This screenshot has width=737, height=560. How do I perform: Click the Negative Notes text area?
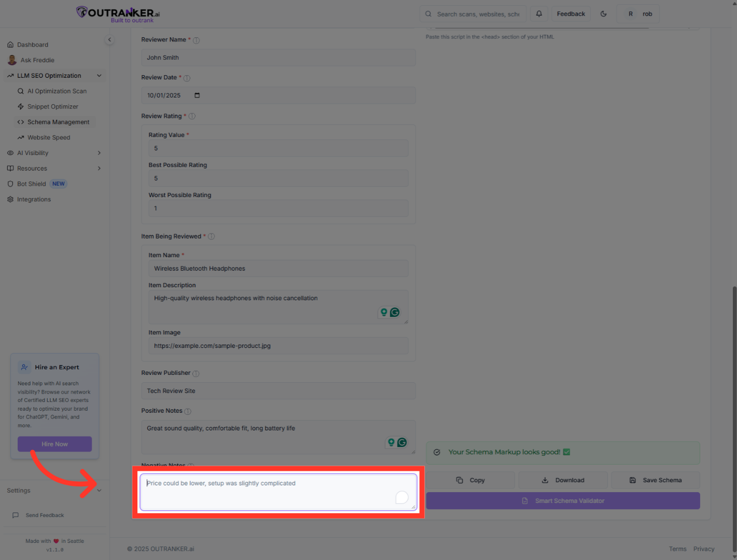tap(278, 492)
